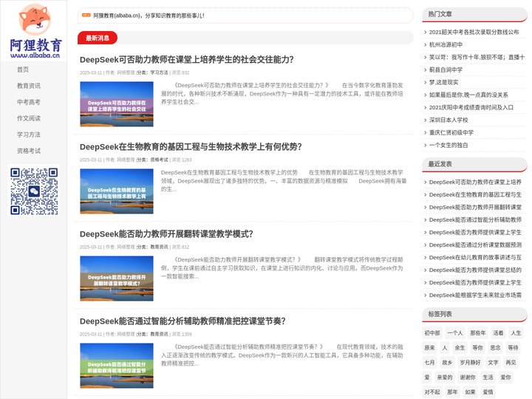Open hot article 梦,这是现实
Image resolution: width=532 pixels, height=399 pixels.
[x=444, y=83]
